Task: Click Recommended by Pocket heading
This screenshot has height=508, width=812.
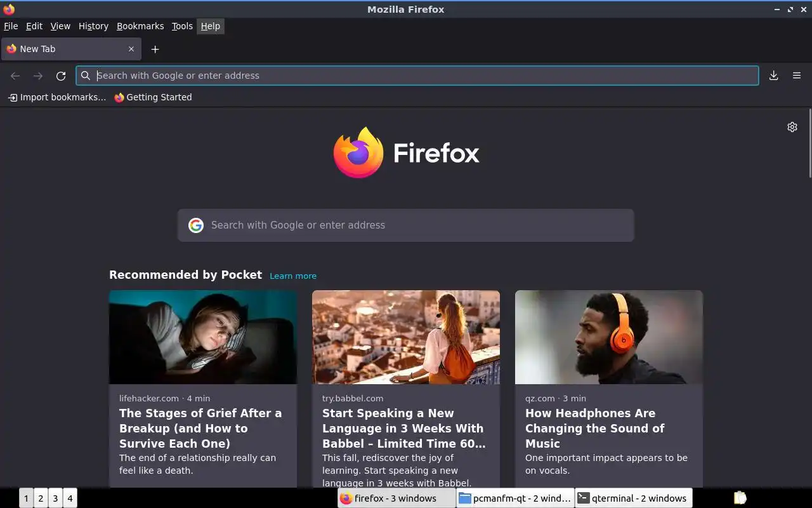Action: pos(185,275)
